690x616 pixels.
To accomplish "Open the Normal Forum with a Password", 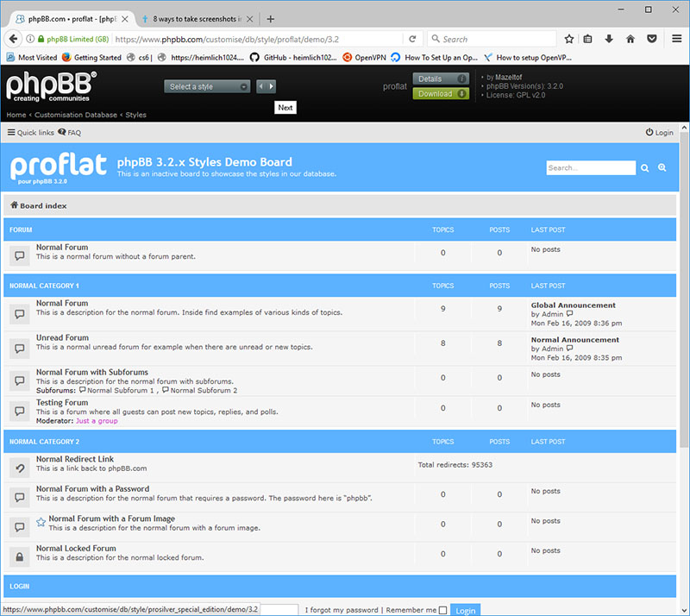I will [92, 488].
